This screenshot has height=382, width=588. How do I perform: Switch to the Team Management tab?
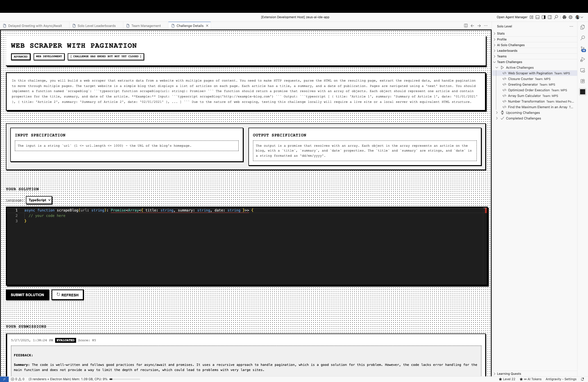coord(146,26)
